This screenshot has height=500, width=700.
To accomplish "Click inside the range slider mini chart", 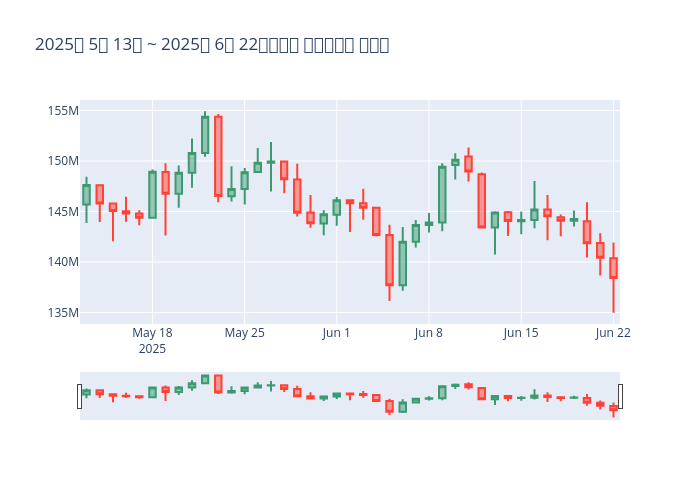I will coord(350,396).
